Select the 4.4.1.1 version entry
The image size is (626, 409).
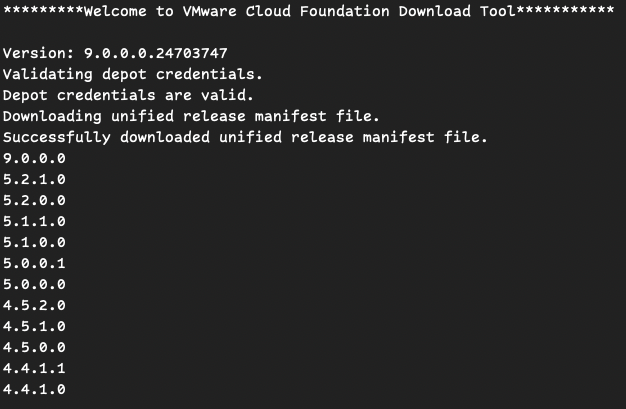tap(34, 368)
